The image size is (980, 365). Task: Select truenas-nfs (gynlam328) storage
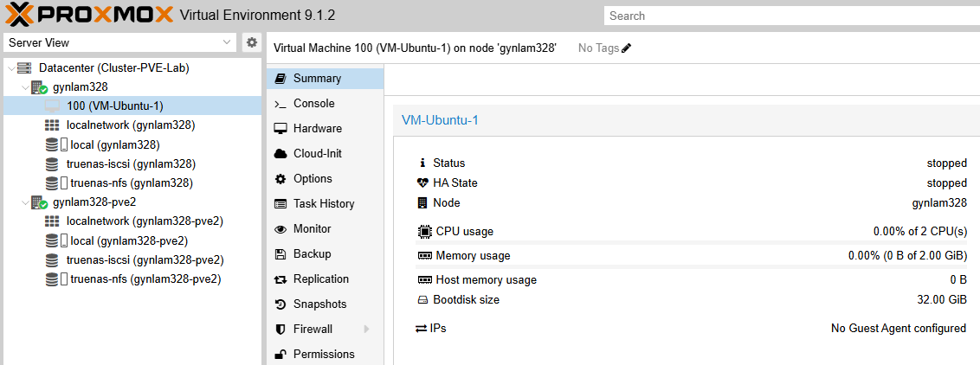132,183
